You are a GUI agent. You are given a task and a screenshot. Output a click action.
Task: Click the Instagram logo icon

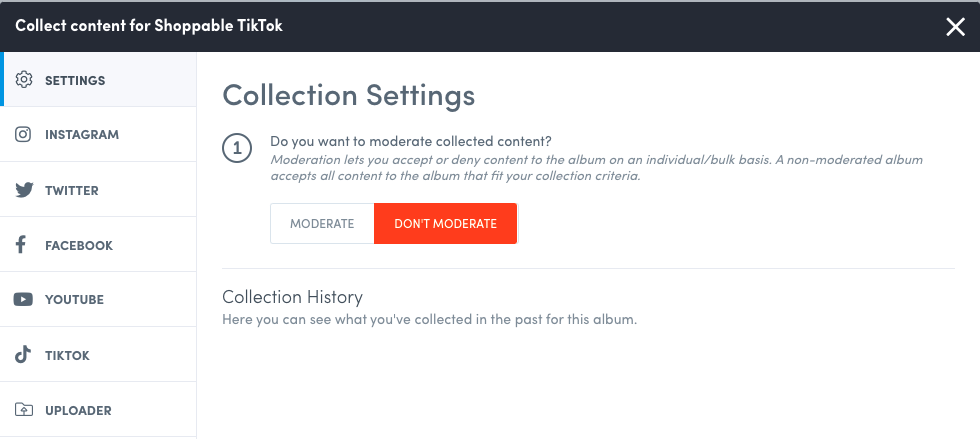point(24,134)
